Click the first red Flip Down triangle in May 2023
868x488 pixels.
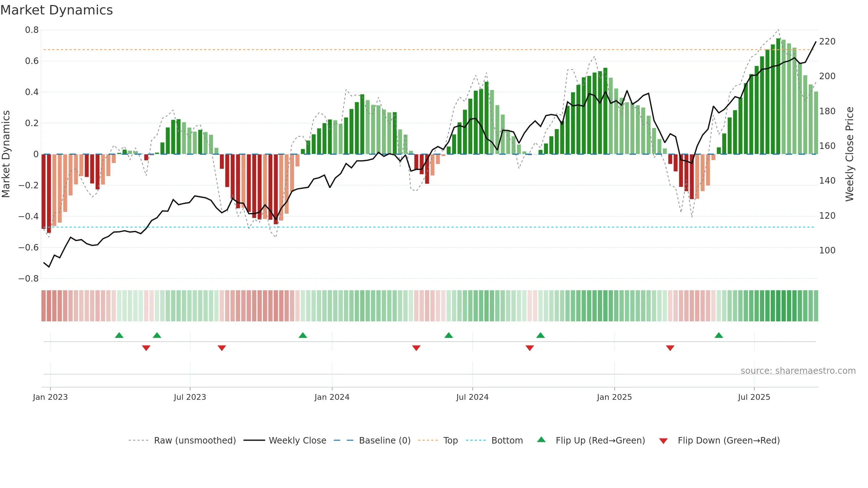point(146,348)
